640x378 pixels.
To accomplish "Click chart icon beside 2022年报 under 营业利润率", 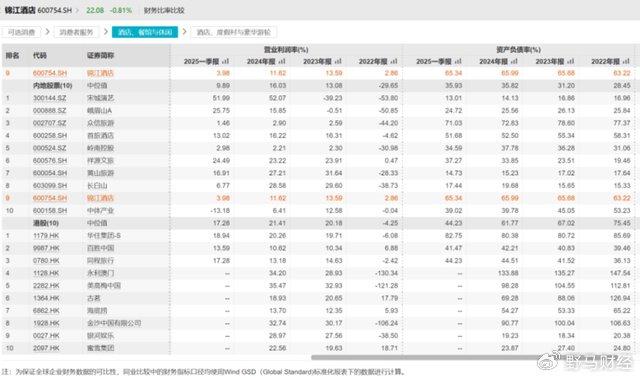I will point(394,62).
